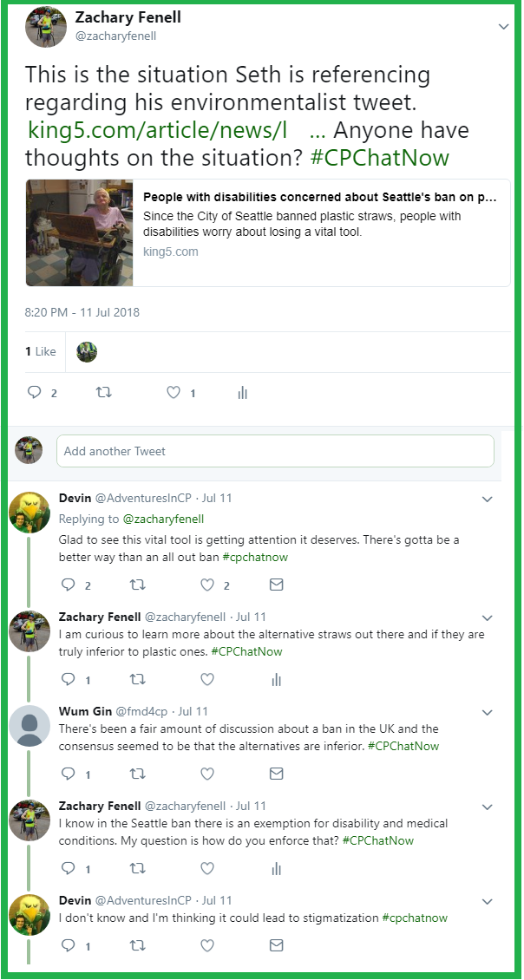524x980 pixels.
Task: View analytics on Zachary's alternative straws reply
Action: 276,680
